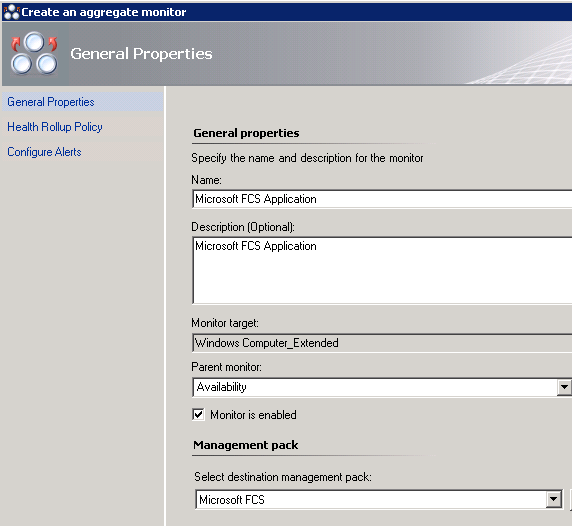
Task: Click the 'Monitor is enabled' label text
Action: click(253, 415)
